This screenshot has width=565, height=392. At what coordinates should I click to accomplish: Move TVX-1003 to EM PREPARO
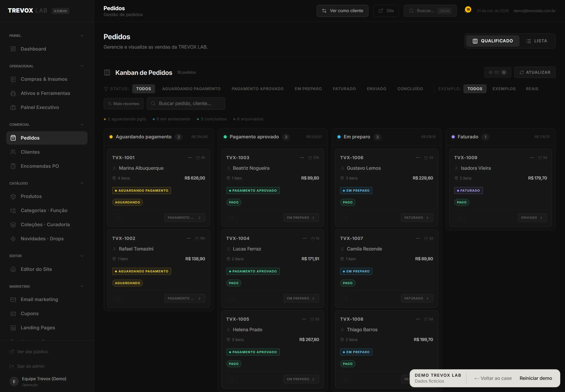click(301, 218)
